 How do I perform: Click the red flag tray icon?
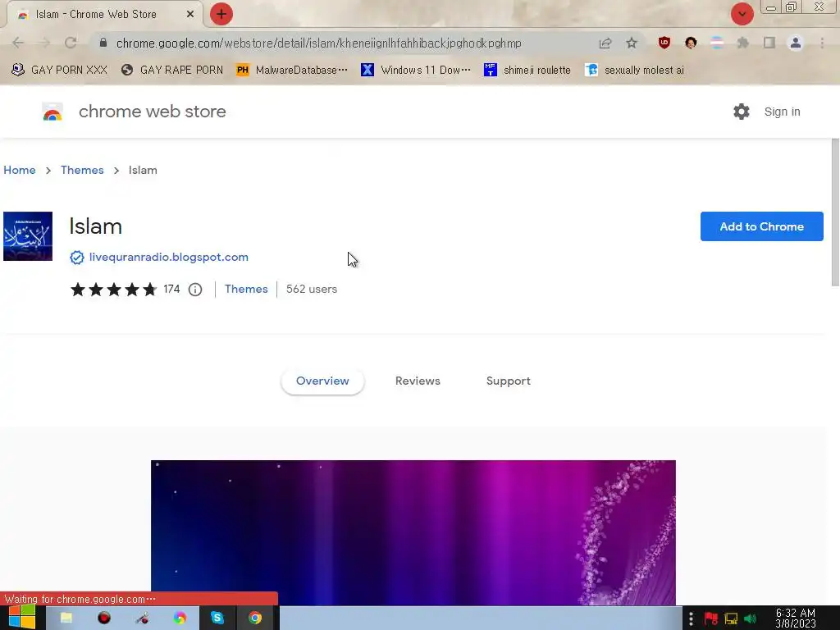[710, 619]
